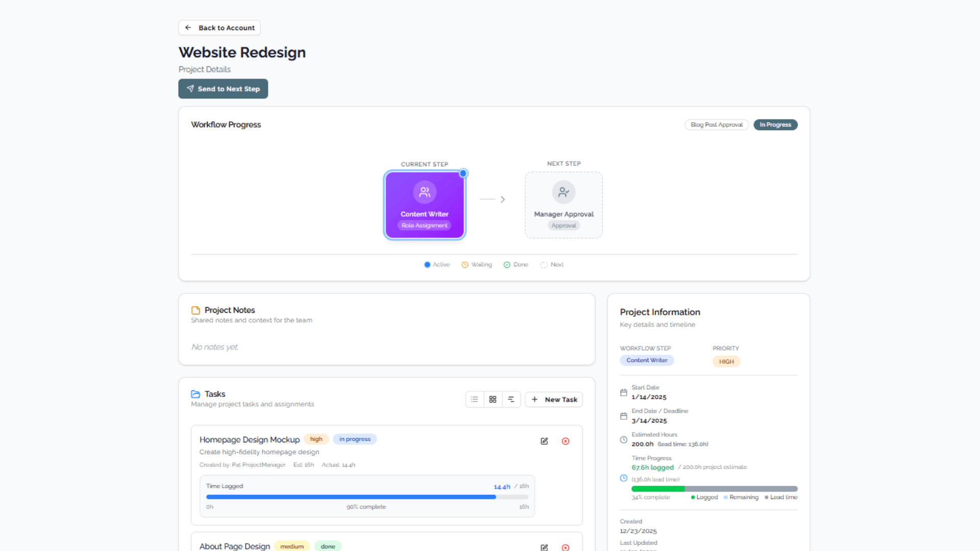Click the Project Notes icon
This screenshot has width=980, height=551.
pos(195,310)
